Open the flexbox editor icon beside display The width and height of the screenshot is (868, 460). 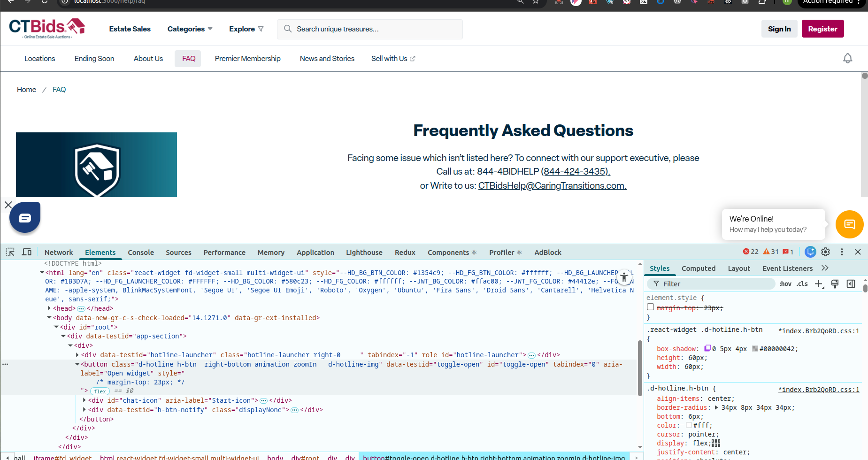[716, 443]
